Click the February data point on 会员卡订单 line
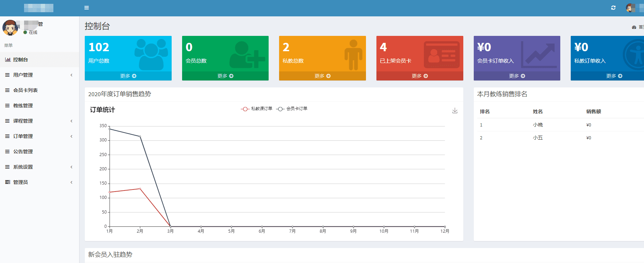 pos(140,137)
